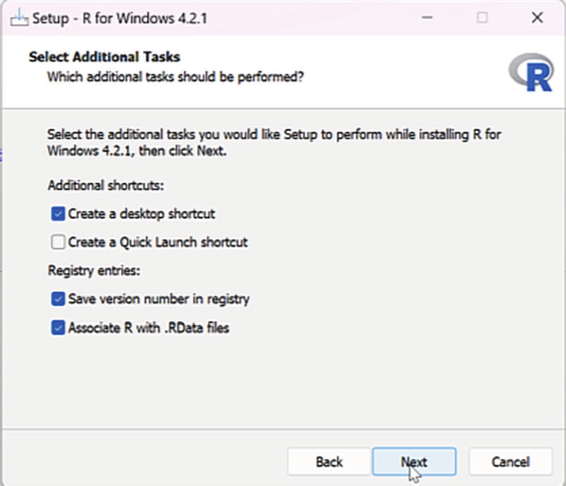
Task: Click the "Setup - R for Windows 4.2.1" title text
Action: pos(119,18)
